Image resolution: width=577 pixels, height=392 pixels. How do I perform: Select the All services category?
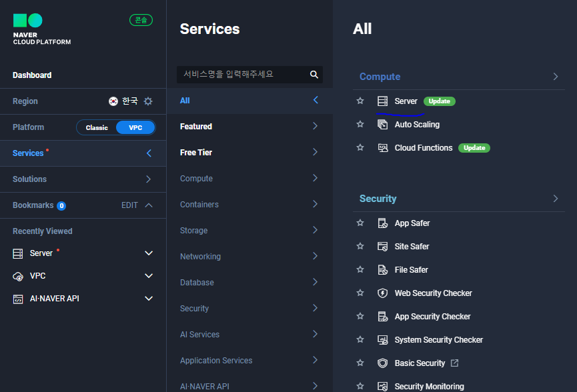[249, 101]
